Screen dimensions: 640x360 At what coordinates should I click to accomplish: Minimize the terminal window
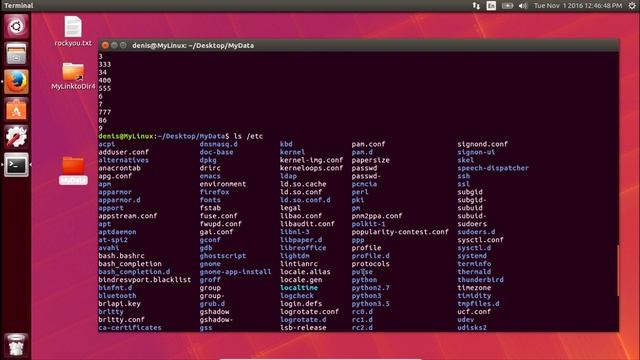point(114,45)
